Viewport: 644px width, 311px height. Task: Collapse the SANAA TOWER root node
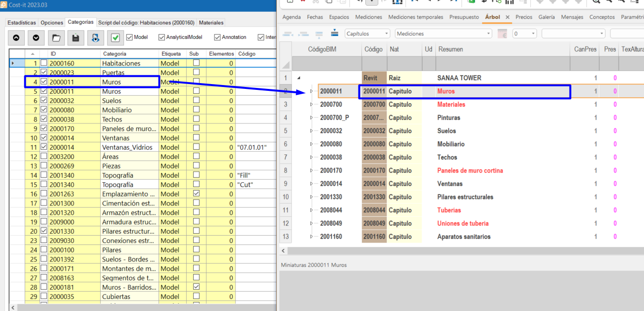pos(299,78)
